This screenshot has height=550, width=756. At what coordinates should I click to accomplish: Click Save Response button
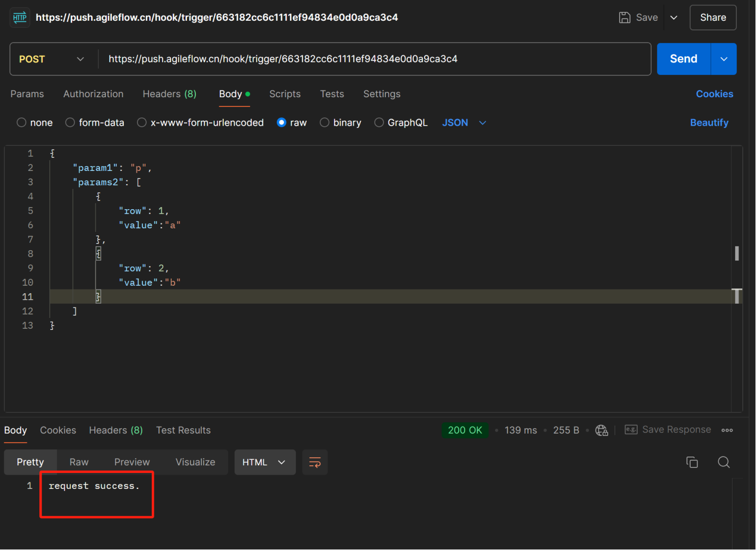click(x=668, y=430)
